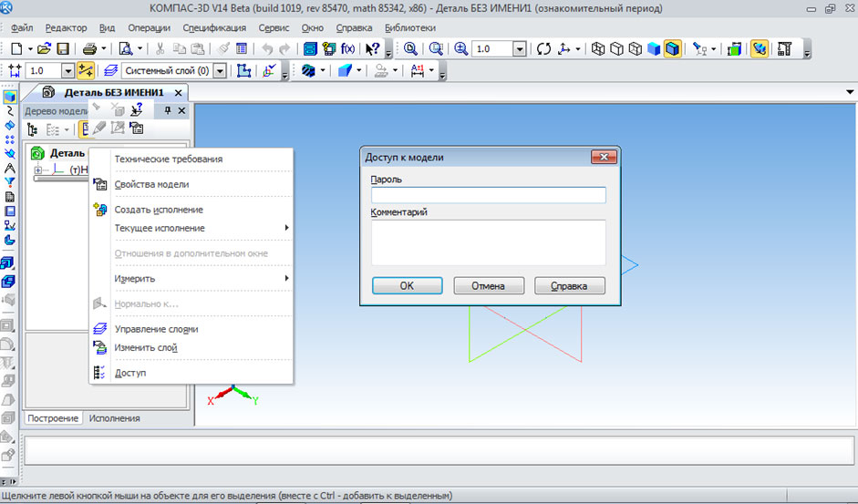Viewport: 858px width, 504px height.
Task: Open Текущее исполнение submenu
Action: click(x=191, y=228)
